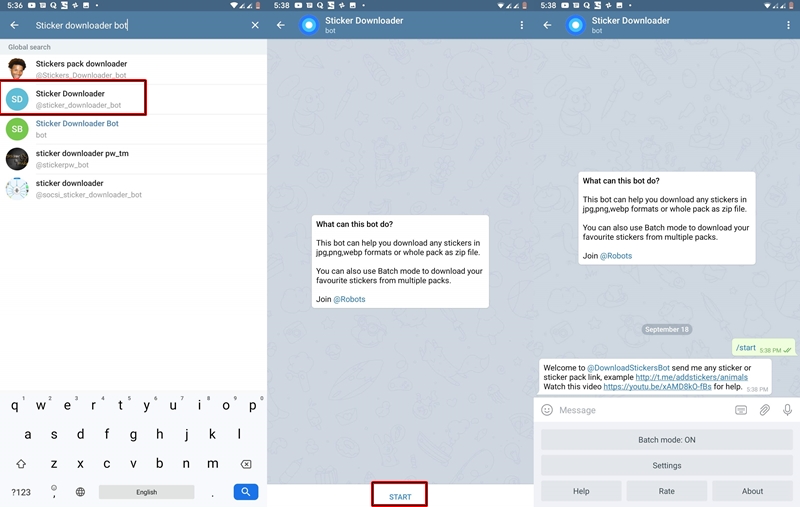Image resolution: width=800 pixels, height=507 pixels.
Task: Tap the 'Sticker Downloader' title in middle chat
Action: pyautogui.click(x=364, y=20)
